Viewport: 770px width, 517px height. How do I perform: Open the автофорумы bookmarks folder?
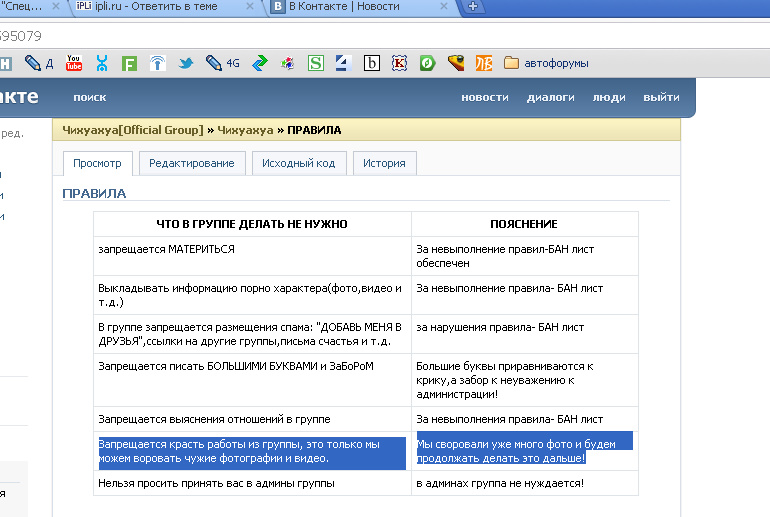[x=546, y=63]
